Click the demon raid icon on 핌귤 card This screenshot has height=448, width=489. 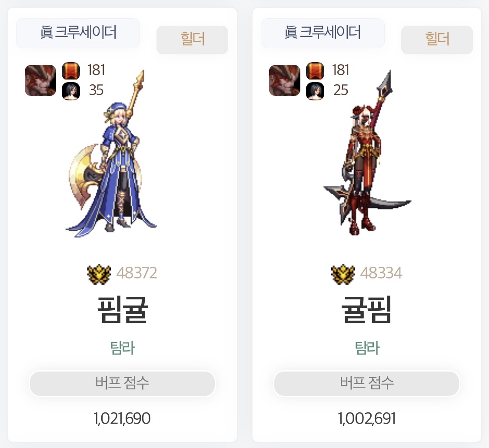[40, 80]
